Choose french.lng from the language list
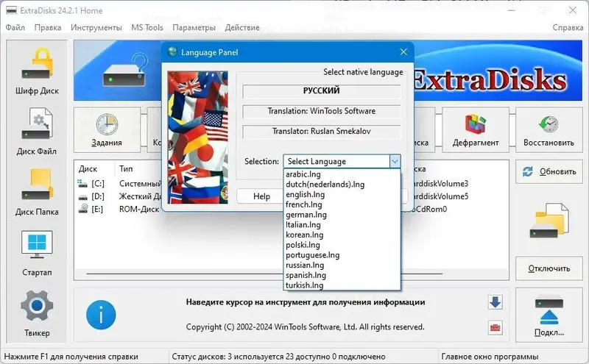This screenshot has height=364, width=589. (342, 204)
